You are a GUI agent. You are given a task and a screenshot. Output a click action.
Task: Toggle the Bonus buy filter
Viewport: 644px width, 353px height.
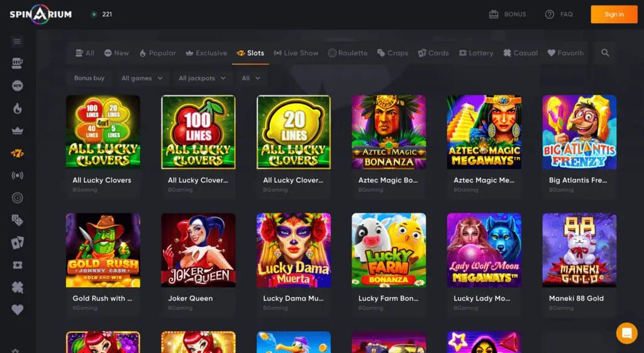click(89, 78)
